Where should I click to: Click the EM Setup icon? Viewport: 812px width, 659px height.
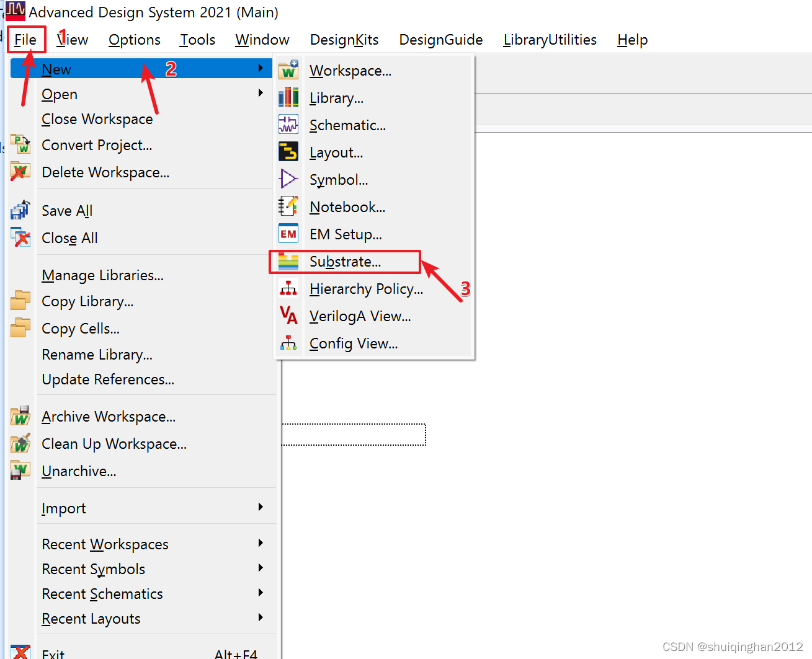(288, 234)
